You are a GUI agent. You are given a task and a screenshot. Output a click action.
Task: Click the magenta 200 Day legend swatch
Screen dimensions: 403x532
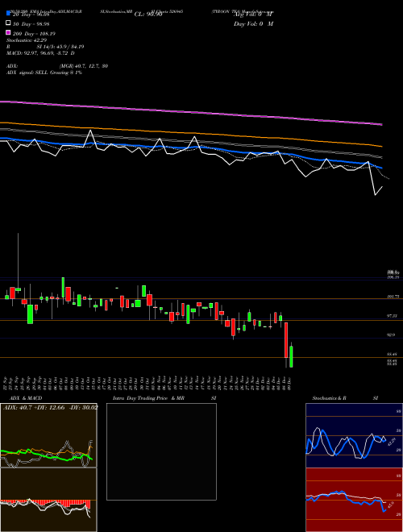tap(8, 32)
